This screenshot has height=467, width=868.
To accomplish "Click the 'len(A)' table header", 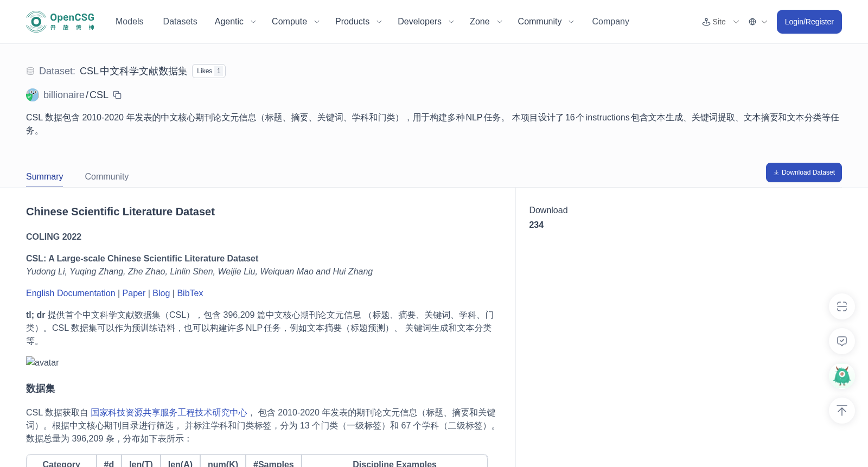I will pyautogui.click(x=180, y=463).
